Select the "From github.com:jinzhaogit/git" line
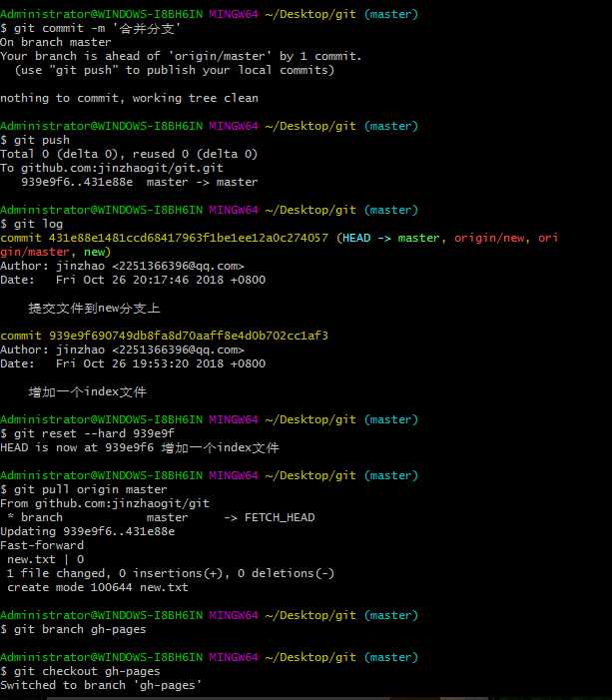The height and width of the screenshot is (700, 612). (105, 503)
